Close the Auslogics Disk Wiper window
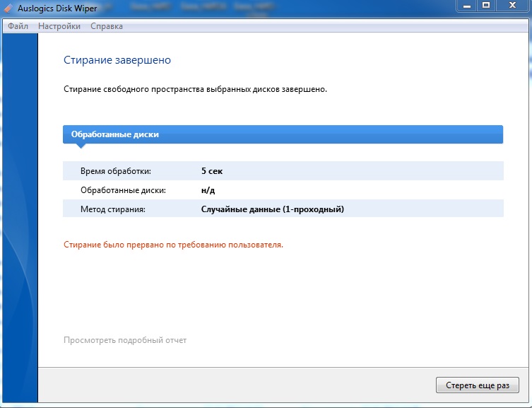This screenshot has width=532, height=408. pos(512,6)
